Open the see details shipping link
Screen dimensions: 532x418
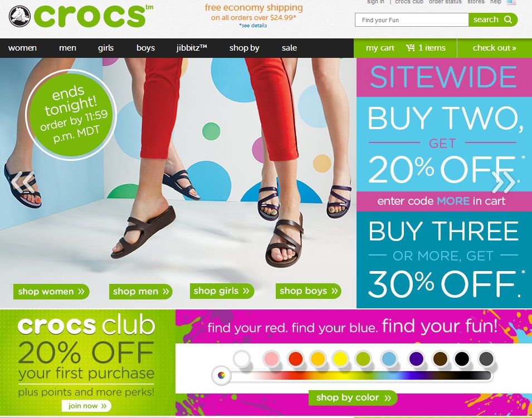pyautogui.click(x=253, y=26)
